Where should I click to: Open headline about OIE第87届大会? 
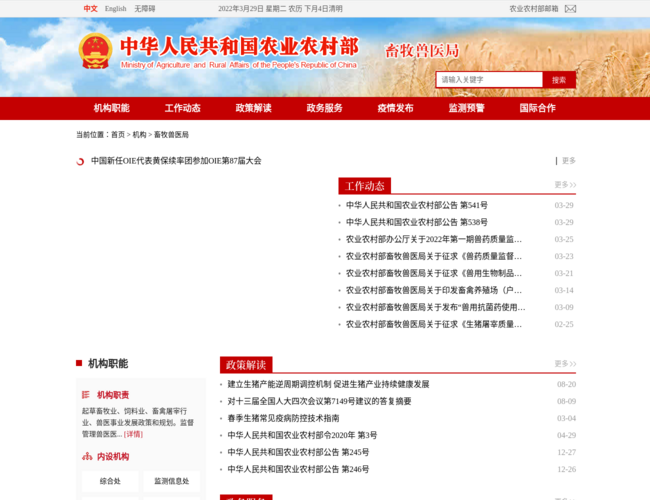(176, 161)
